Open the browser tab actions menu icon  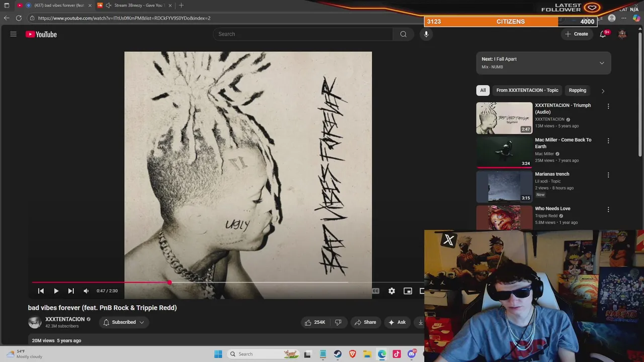(x=7, y=6)
